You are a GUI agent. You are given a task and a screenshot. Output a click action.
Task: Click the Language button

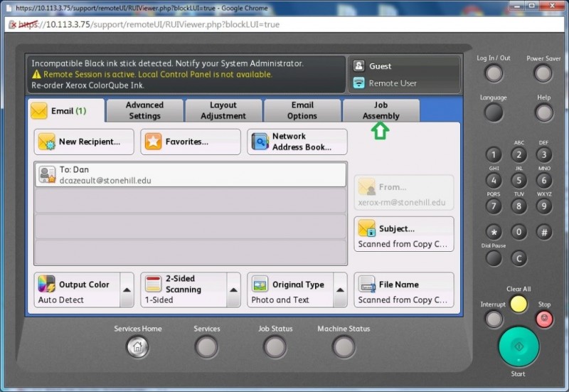click(x=494, y=112)
